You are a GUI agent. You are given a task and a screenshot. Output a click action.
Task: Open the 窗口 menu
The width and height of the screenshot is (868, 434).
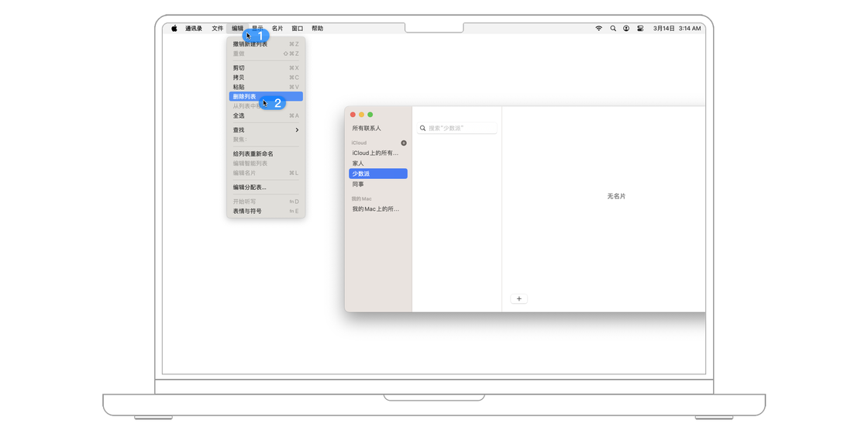click(298, 28)
